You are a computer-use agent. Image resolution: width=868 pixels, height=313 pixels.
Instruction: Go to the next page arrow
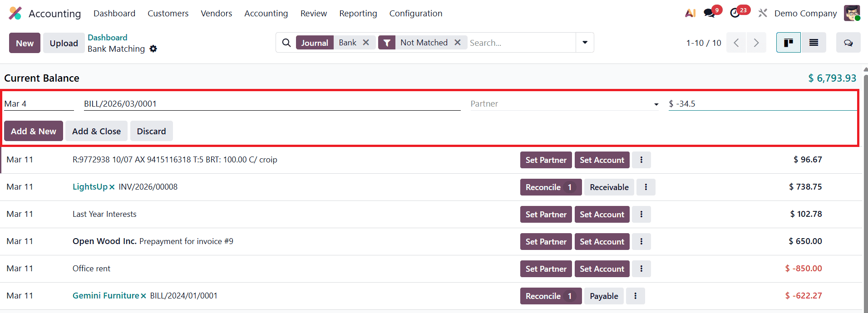tap(756, 43)
